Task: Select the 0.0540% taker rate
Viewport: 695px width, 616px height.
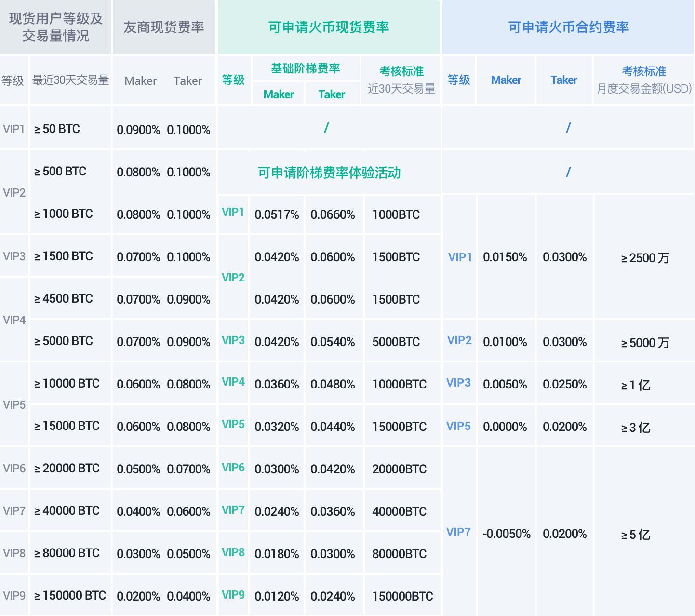Action: (x=333, y=342)
